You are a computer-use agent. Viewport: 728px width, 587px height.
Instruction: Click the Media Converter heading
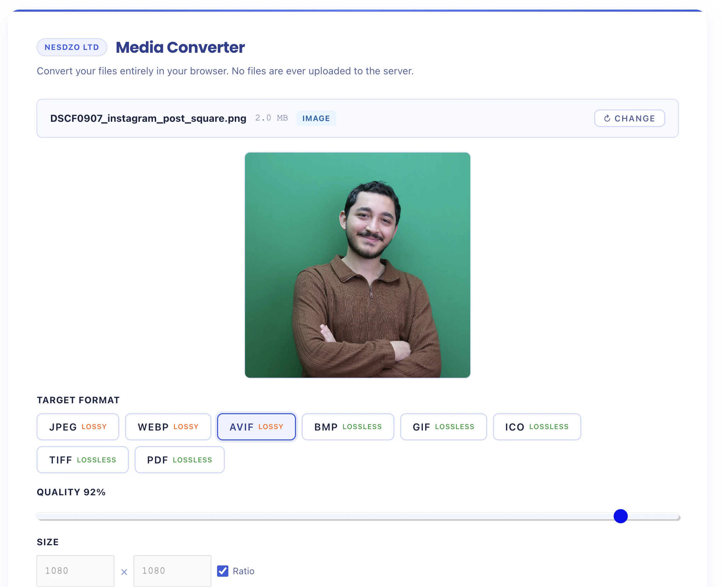(180, 47)
